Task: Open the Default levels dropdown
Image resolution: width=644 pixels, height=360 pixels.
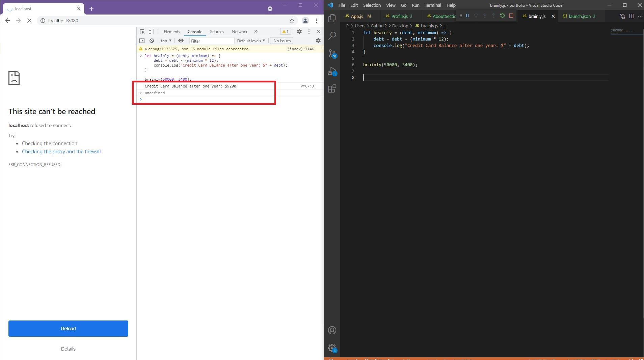Action: tap(251, 41)
